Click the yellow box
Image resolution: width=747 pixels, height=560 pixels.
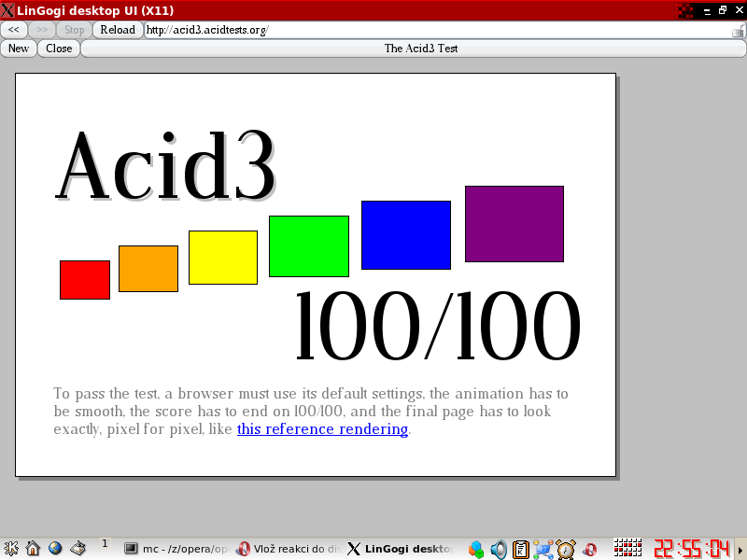coord(223,258)
